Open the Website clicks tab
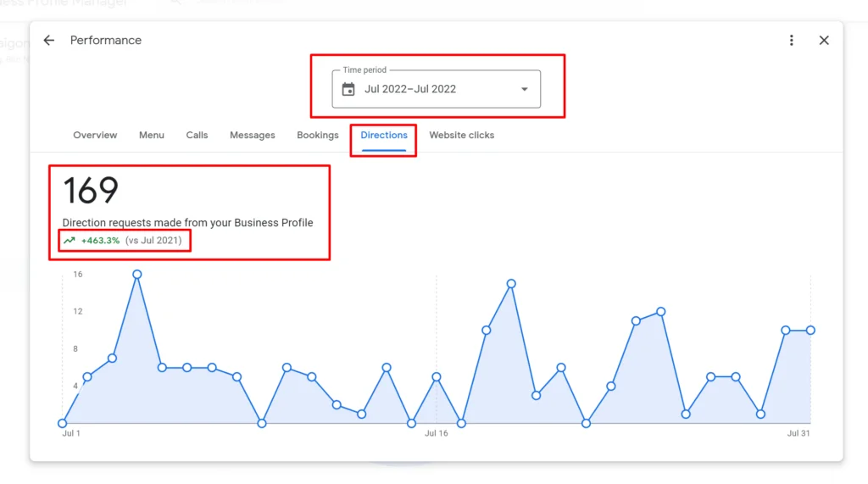This screenshot has height=484, width=868. [462, 136]
